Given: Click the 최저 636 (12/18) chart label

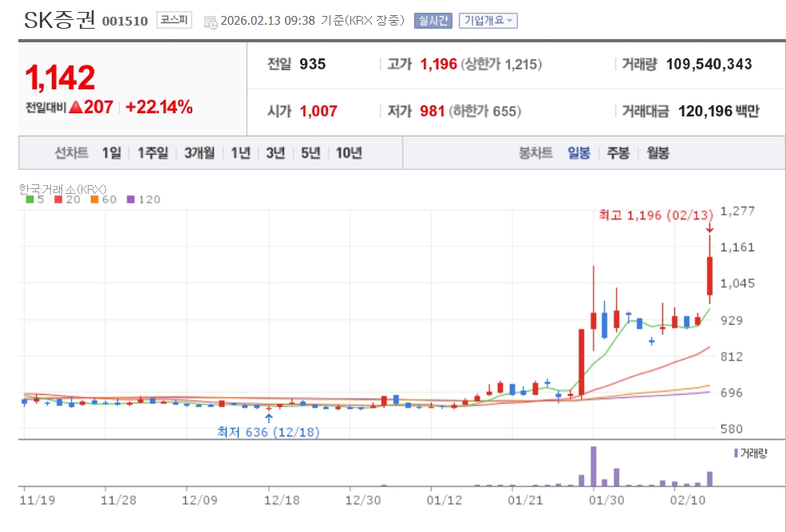Looking at the screenshot, I should (x=268, y=432).
